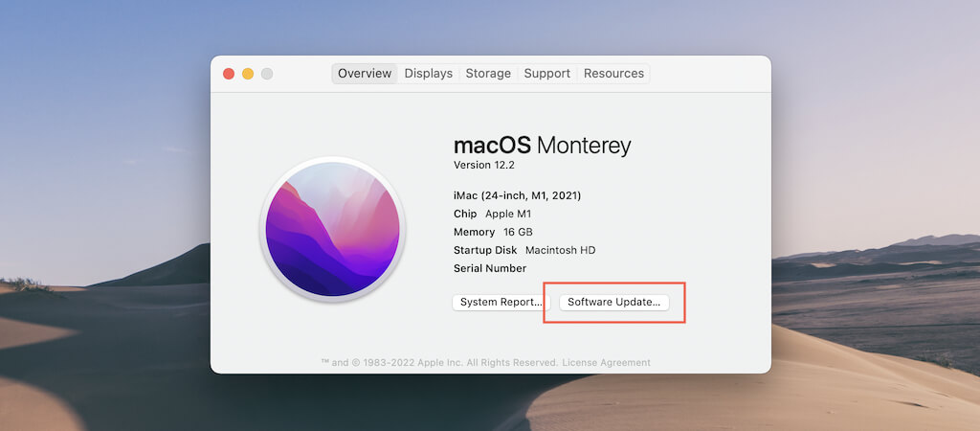Image resolution: width=980 pixels, height=431 pixels.
Task: Click the greyed-out zoom window button
Action: (x=267, y=74)
